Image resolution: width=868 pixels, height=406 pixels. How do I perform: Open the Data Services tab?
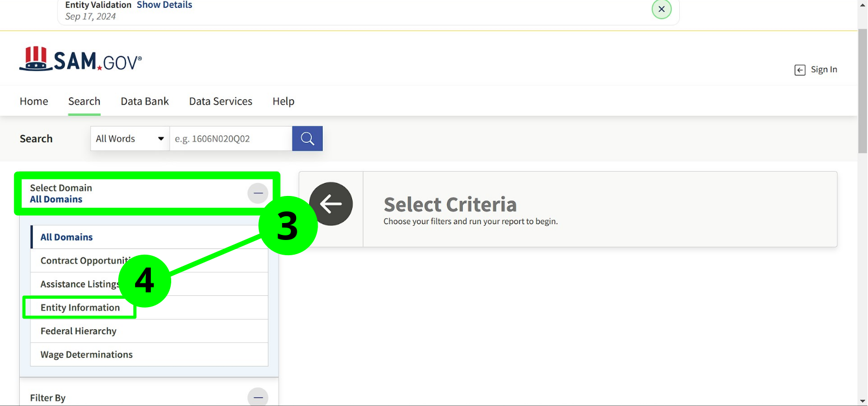(x=220, y=101)
